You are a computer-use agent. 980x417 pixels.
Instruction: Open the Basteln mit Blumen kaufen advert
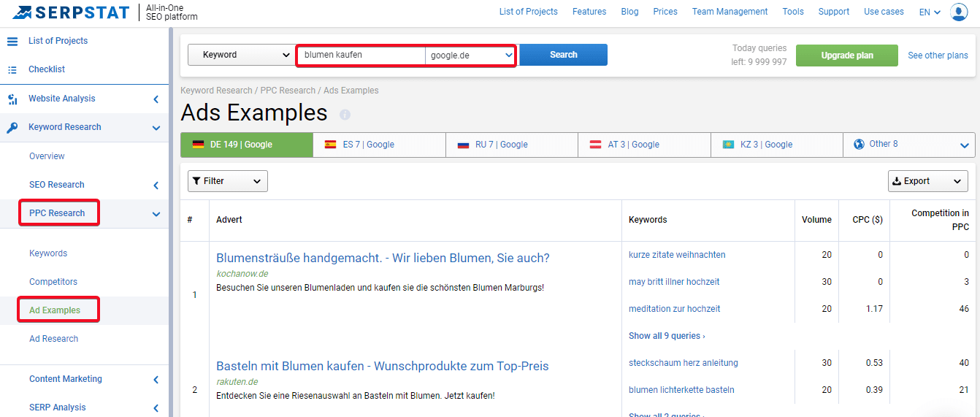383,366
